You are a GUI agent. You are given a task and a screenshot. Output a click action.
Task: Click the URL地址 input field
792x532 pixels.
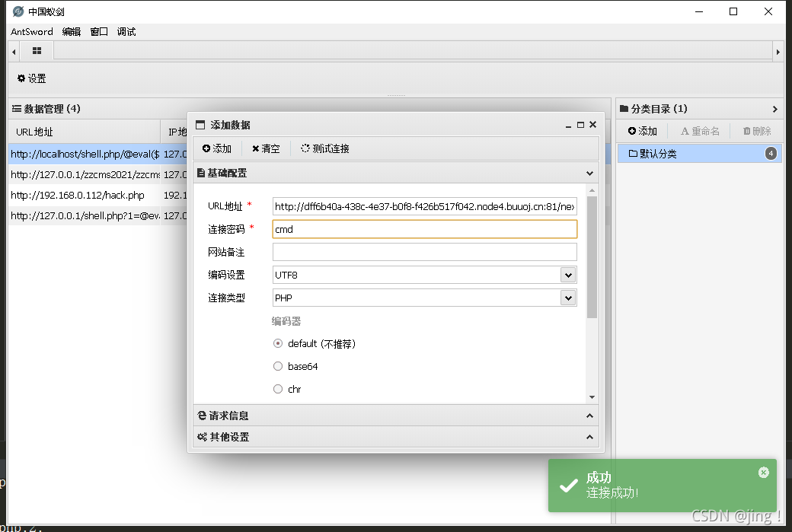(x=425, y=206)
